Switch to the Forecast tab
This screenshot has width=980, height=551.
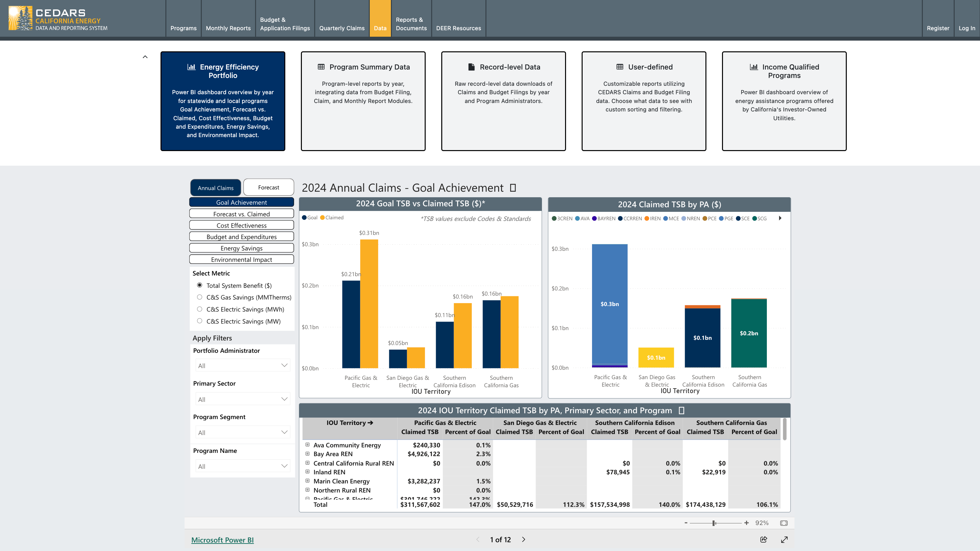(268, 187)
